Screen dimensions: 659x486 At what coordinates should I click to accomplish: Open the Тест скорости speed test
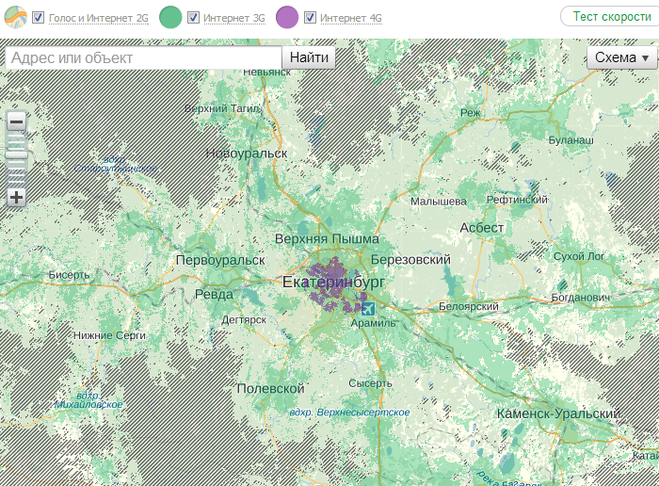click(606, 16)
